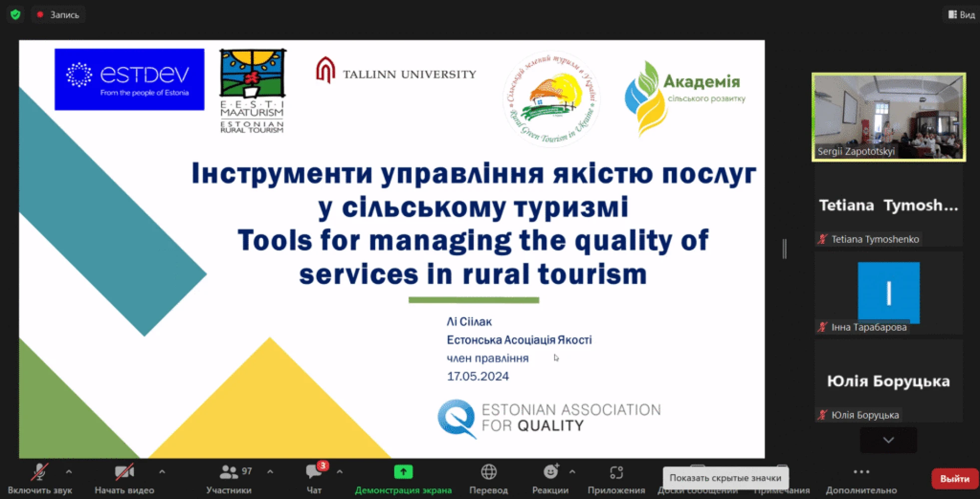Expand chat options arrow next to Чат
This screenshot has width=980, height=499.
(340, 472)
